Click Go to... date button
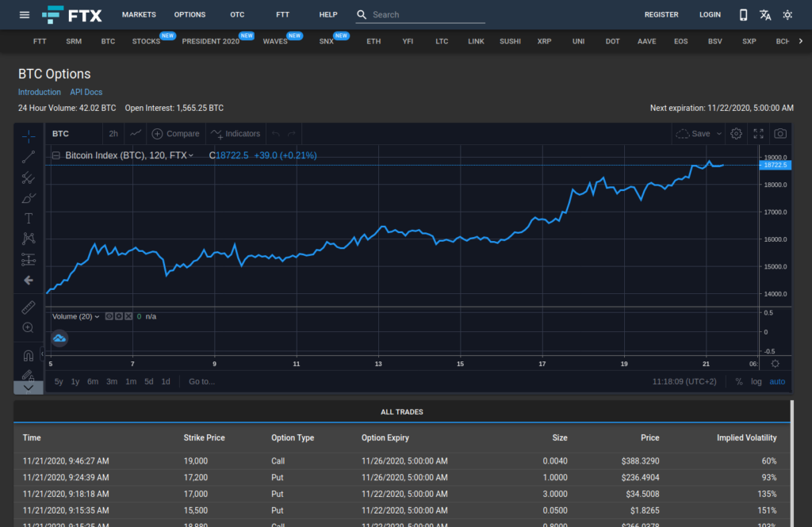 pos(201,381)
